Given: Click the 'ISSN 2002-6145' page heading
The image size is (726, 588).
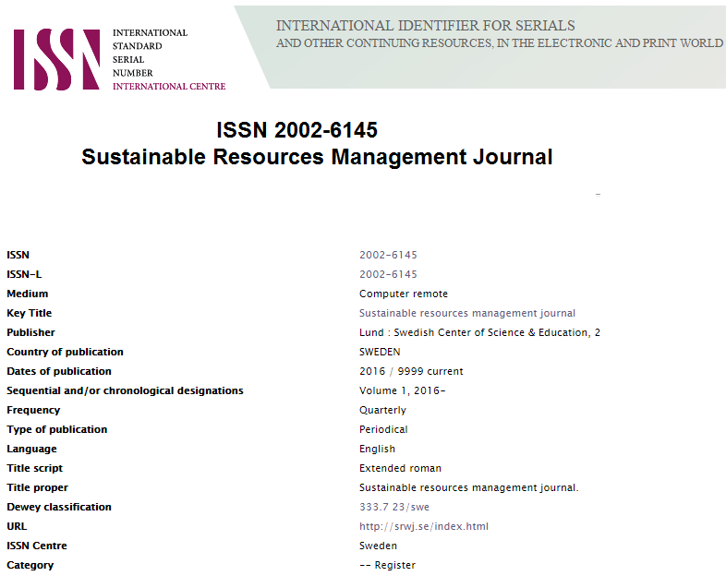Looking at the screenshot, I should [x=296, y=130].
